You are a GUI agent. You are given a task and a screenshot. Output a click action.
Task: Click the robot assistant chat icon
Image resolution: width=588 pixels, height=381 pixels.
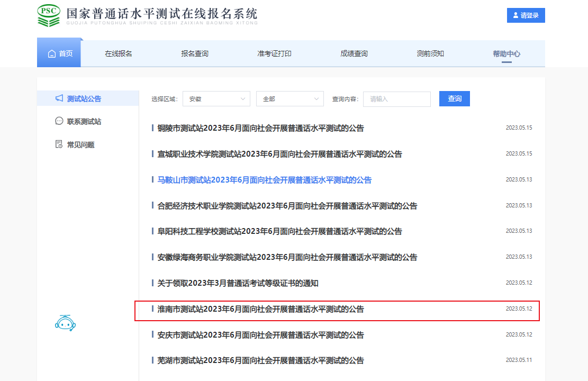pos(66,322)
